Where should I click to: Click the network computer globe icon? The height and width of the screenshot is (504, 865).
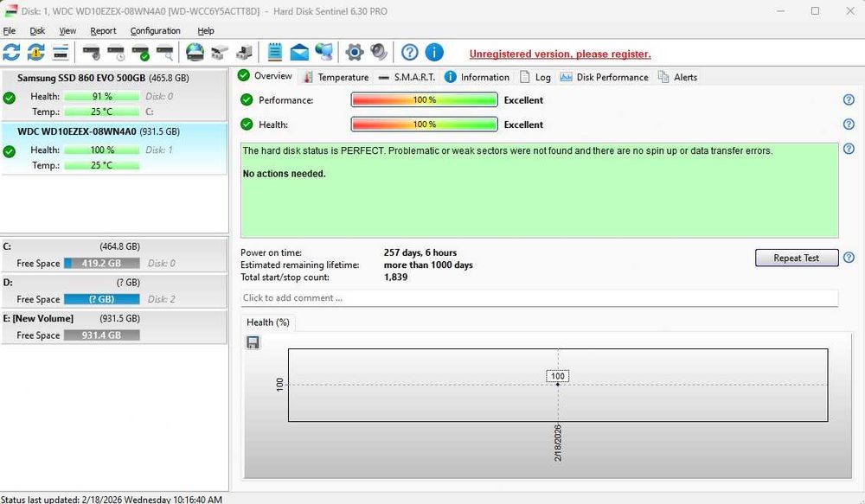tap(324, 53)
